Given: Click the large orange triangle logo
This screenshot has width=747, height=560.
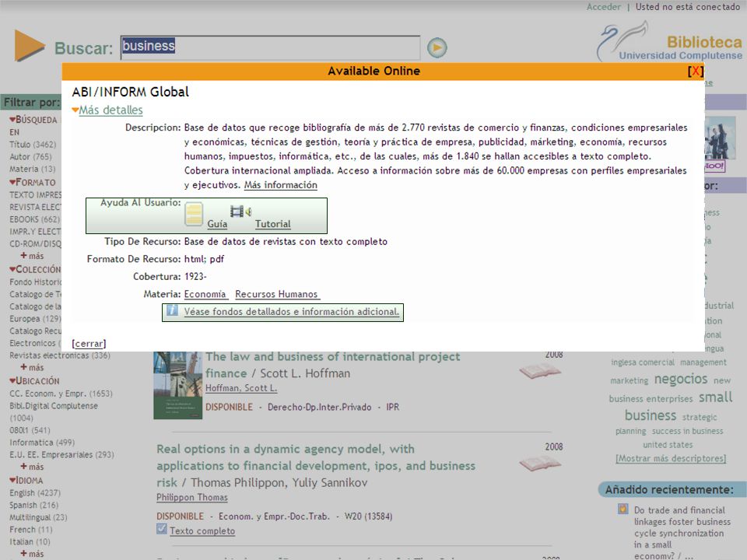Looking at the screenshot, I should tap(30, 46).
